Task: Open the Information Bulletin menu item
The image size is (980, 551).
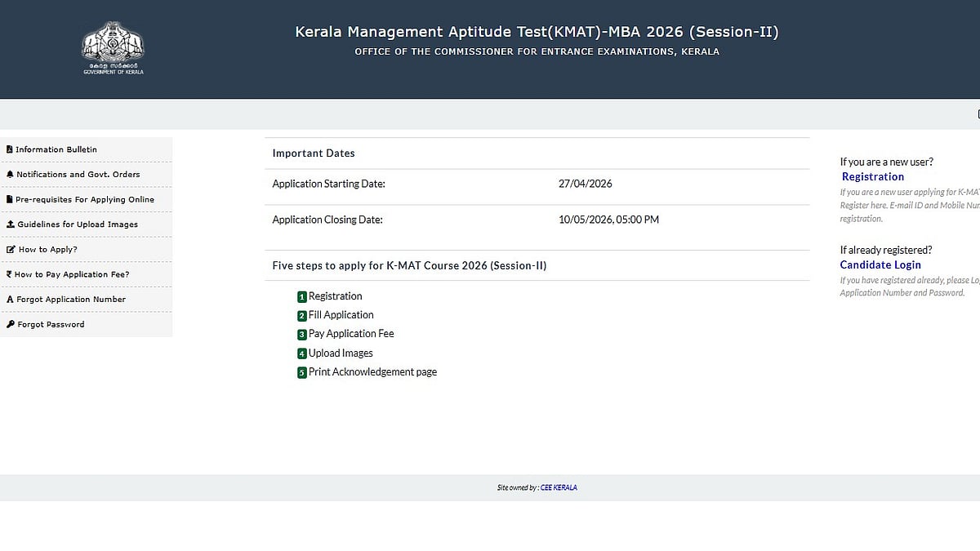Action: (x=86, y=149)
